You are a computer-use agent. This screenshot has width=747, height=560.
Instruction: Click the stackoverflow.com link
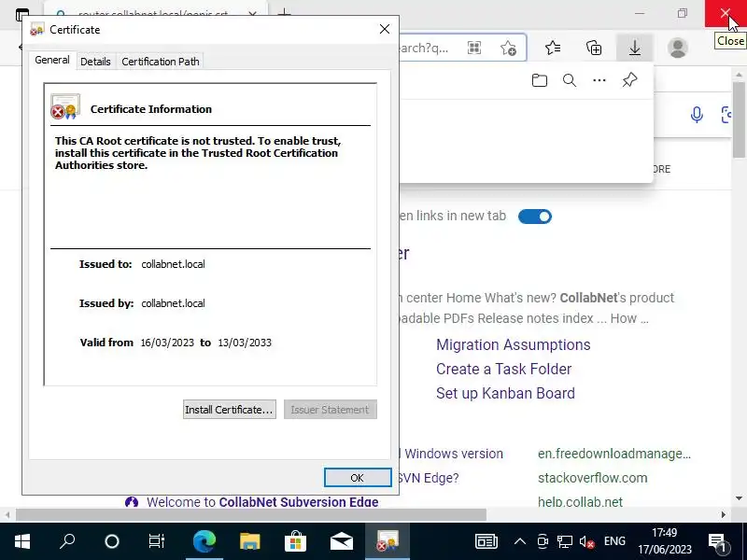pos(592,478)
